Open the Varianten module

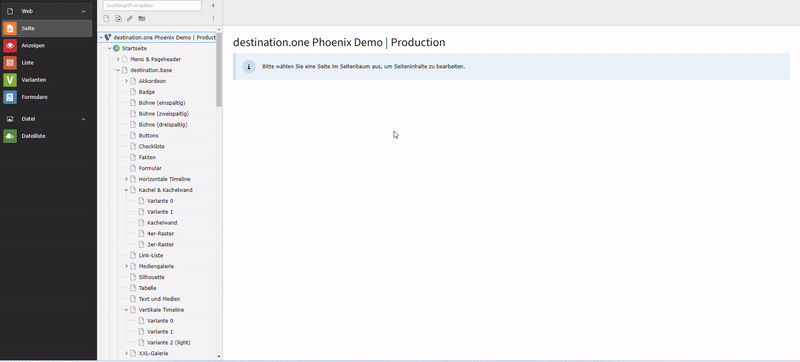point(46,80)
